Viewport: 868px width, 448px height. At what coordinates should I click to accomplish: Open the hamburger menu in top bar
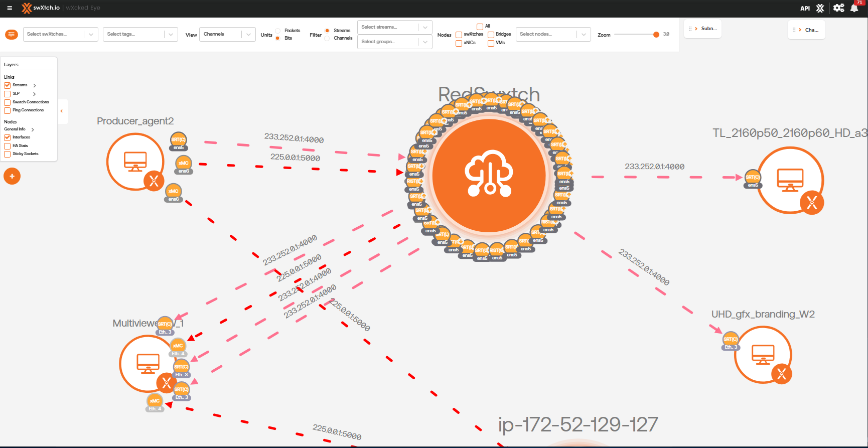(x=10, y=8)
